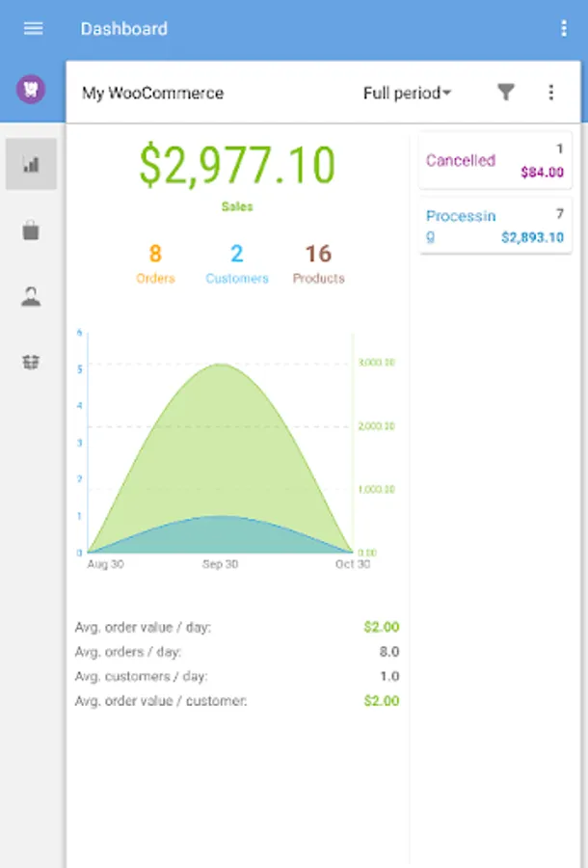Open products via box sidebar icon

click(31, 362)
